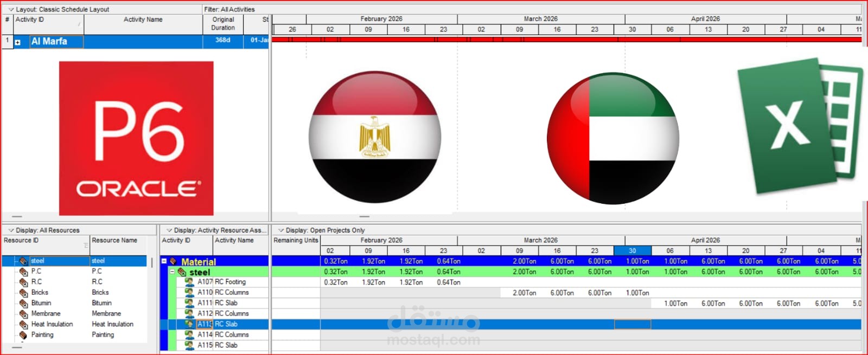Image resolution: width=868 pixels, height=355 pixels.
Task: Click March 2026 month header in resource spreadsheet
Action: (x=541, y=240)
